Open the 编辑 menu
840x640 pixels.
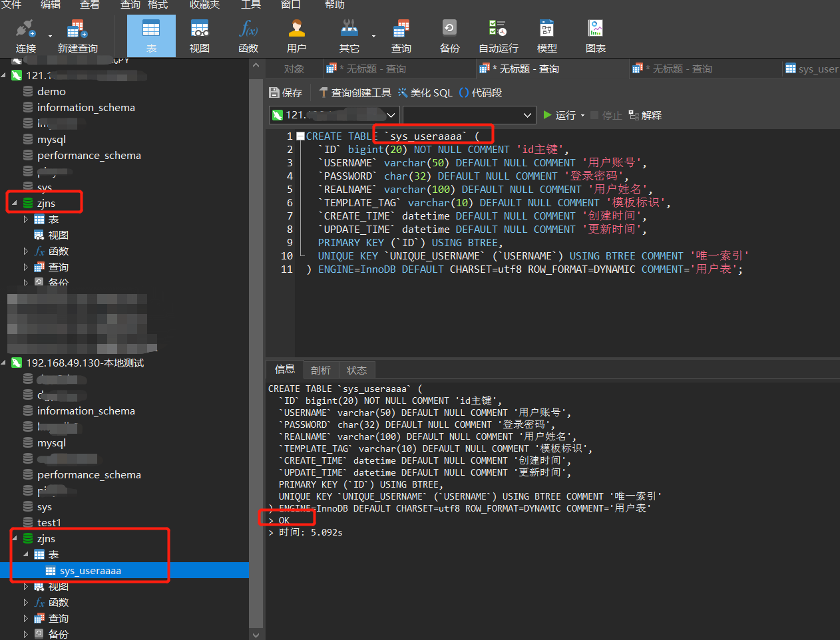[51, 5]
